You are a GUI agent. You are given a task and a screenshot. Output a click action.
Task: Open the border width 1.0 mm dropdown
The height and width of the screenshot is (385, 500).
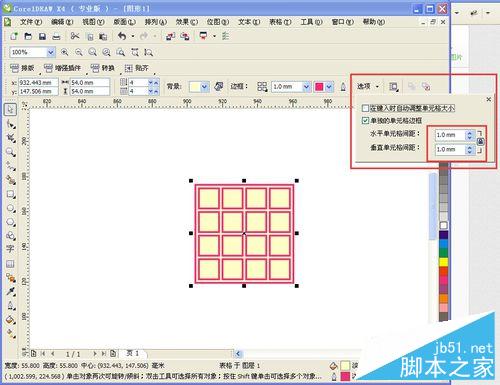click(306, 87)
